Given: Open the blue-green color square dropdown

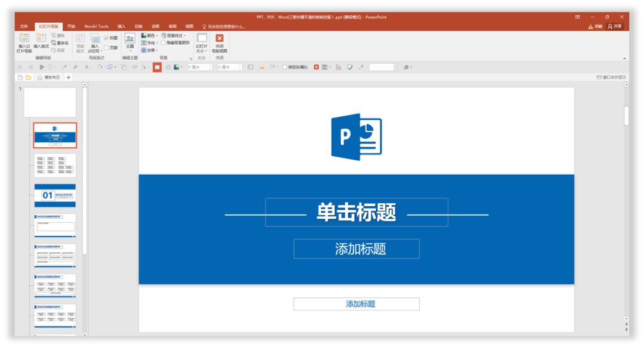Looking at the screenshot, I should 178,67.
